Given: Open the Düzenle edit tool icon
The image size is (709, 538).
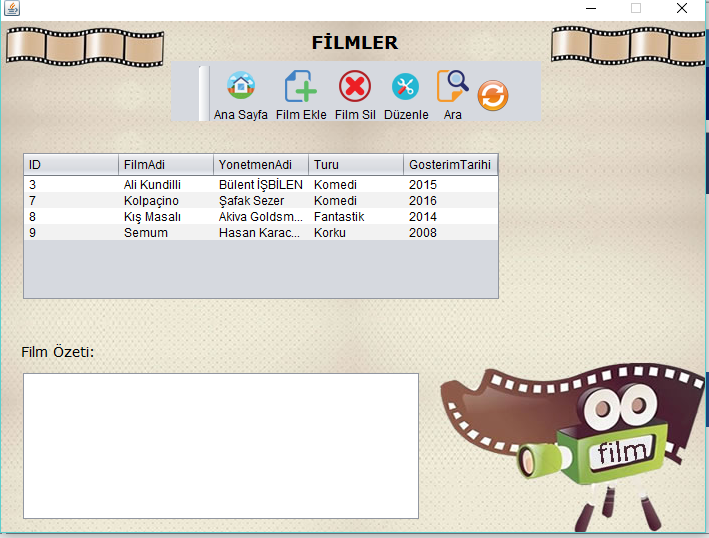Looking at the screenshot, I should click(405, 87).
